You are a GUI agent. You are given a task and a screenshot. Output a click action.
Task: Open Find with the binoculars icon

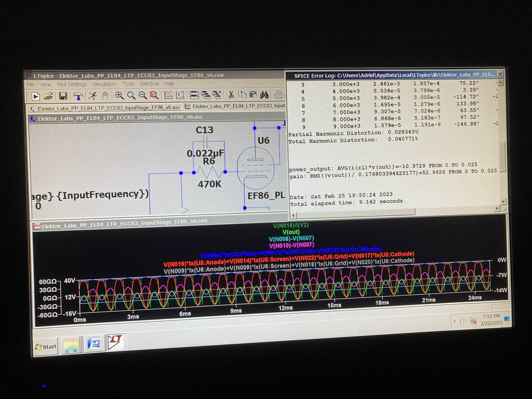point(264,95)
